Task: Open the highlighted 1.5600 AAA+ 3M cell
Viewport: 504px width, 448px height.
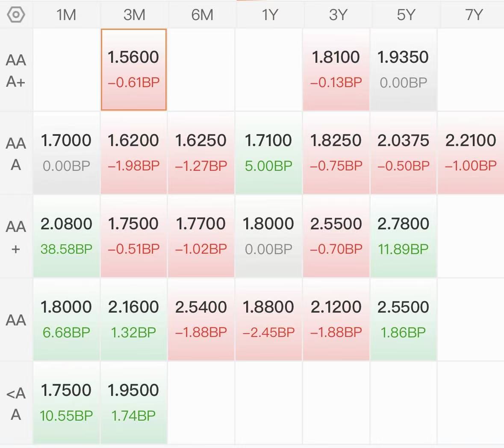Action: coord(134,69)
